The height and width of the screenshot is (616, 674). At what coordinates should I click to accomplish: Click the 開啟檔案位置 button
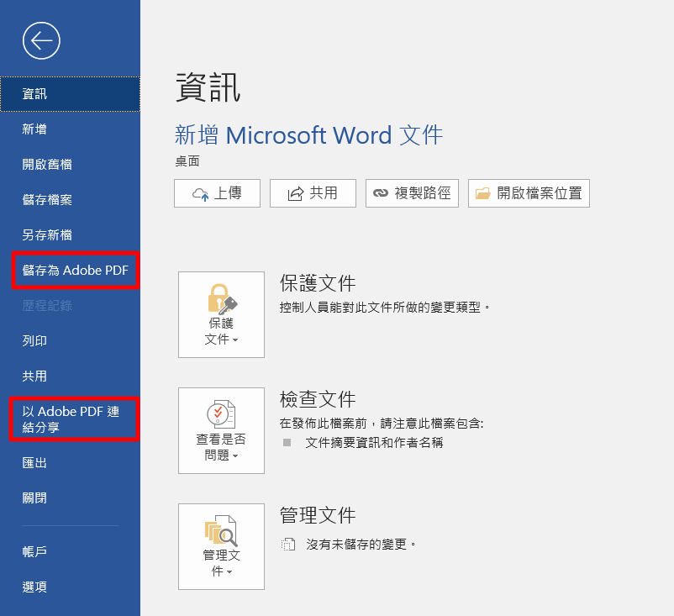click(529, 193)
